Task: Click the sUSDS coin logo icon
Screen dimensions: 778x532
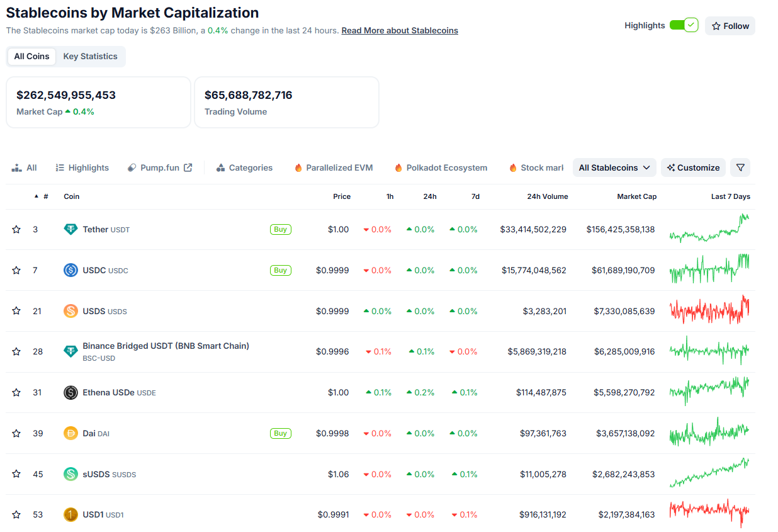Action: [71, 474]
